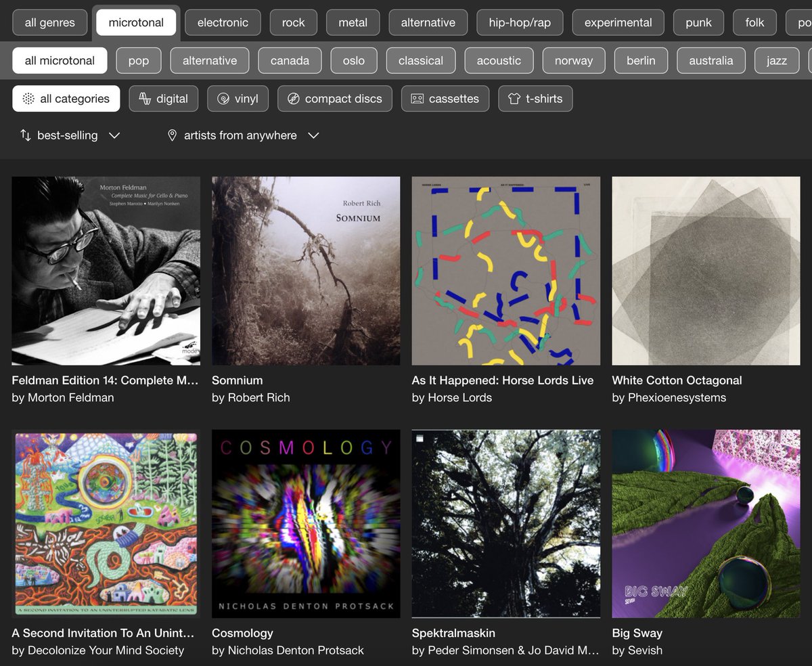This screenshot has width=812, height=666.
Task: Click the compact disc icon
Action: tap(294, 99)
